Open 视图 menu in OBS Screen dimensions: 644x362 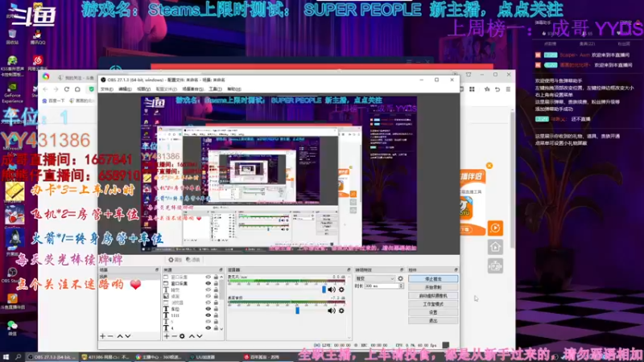[143, 89]
